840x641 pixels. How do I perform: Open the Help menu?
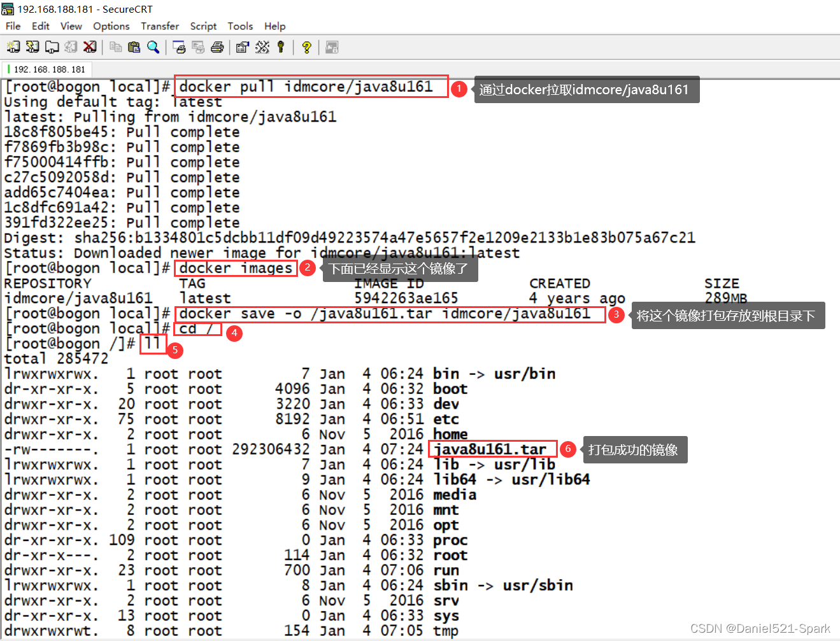(x=275, y=26)
